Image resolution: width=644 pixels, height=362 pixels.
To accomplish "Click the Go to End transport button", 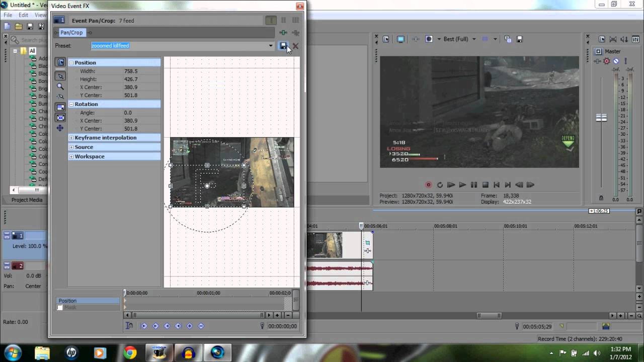I will click(x=508, y=185).
